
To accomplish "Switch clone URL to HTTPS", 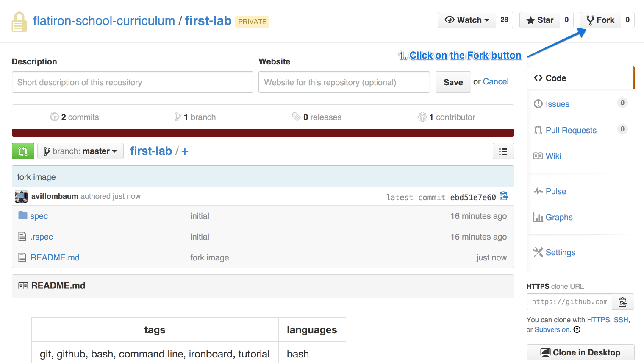I will [598, 320].
